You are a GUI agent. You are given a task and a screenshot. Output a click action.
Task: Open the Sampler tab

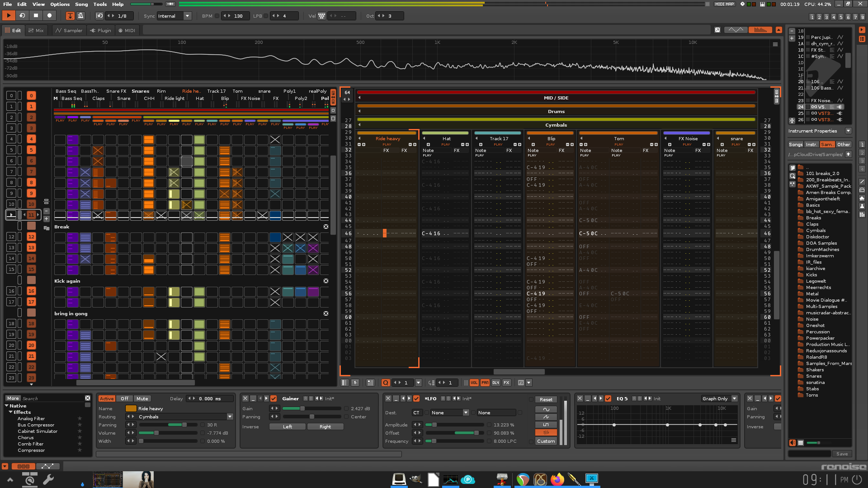point(69,30)
